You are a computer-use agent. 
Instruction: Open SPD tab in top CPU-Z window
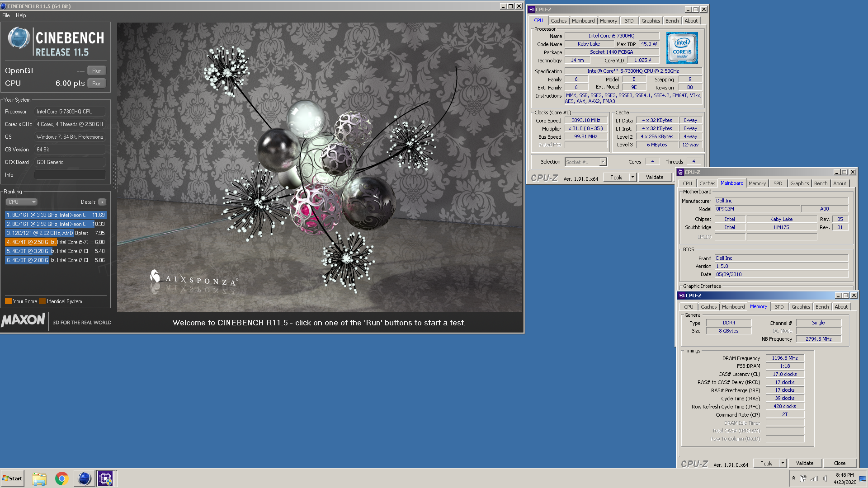[x=629, y=21]
